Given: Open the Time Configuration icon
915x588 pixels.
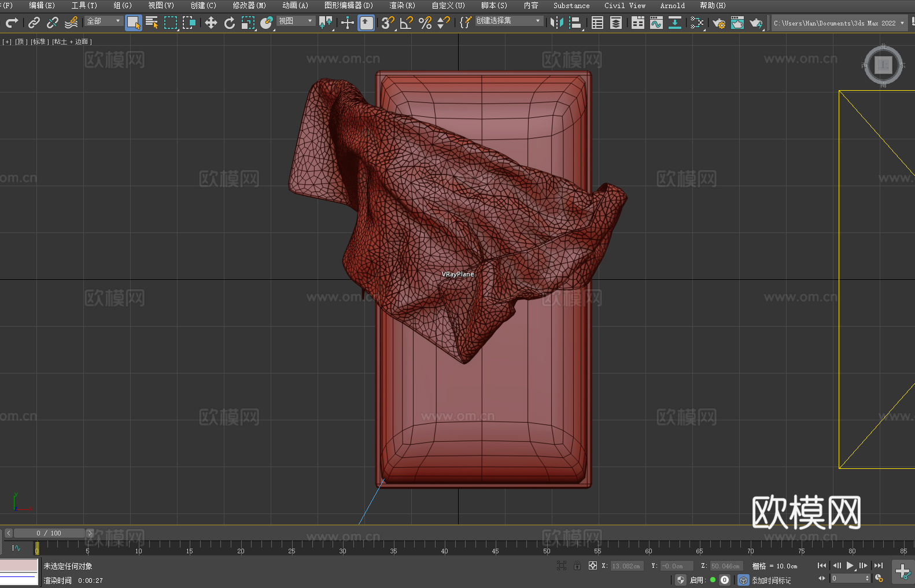Looking at the screenshot, I should pyautogui.click(x=879, y=578).
